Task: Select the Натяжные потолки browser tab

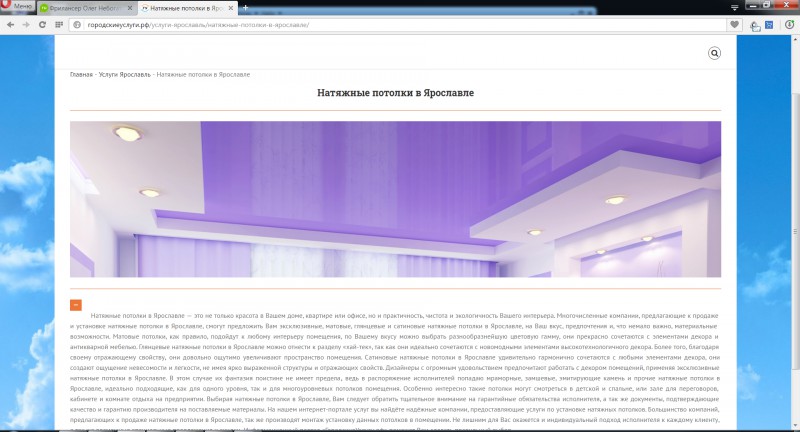Action: coord(187,8)
